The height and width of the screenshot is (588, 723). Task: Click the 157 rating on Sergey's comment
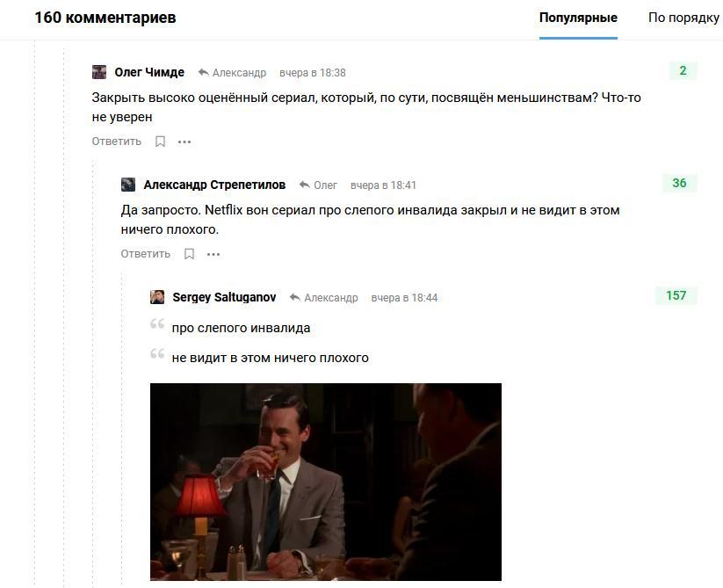(676, 295)
